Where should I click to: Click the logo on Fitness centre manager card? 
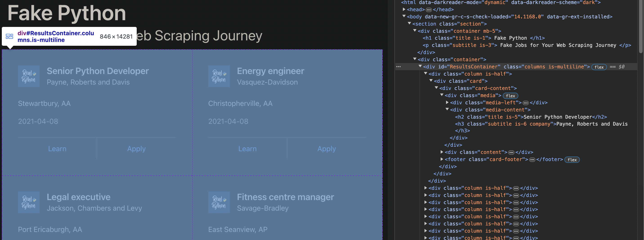[219, 202]
